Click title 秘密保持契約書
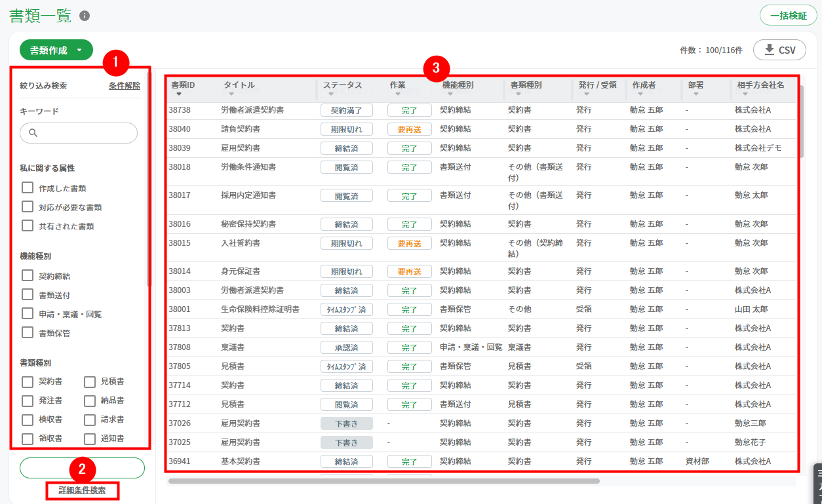Screen dimensions: 822x504 click(248, 224)
